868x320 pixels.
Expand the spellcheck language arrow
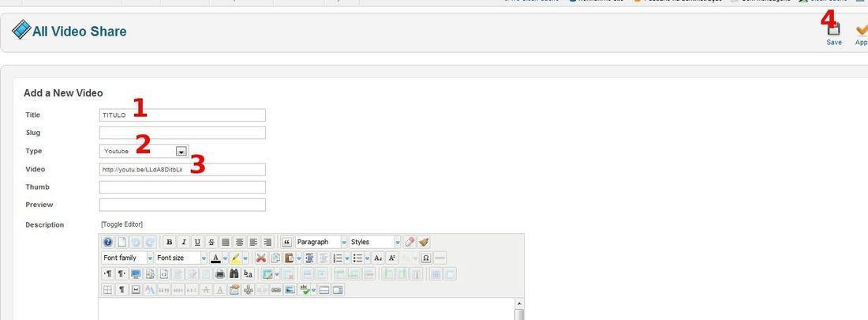313,290
